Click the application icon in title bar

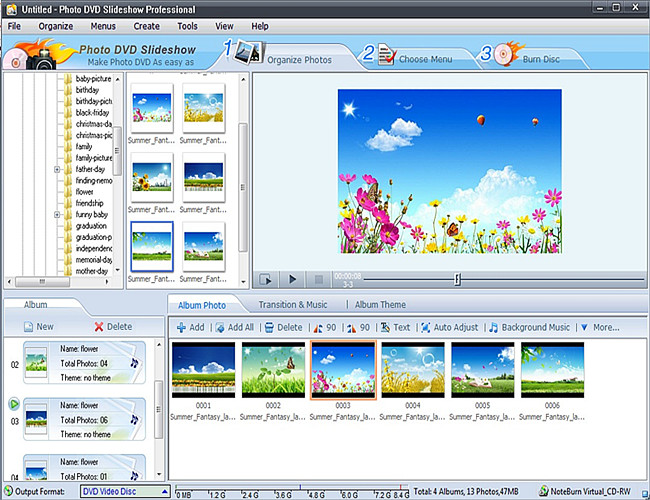pyautogui.click(x=11, y=9)
